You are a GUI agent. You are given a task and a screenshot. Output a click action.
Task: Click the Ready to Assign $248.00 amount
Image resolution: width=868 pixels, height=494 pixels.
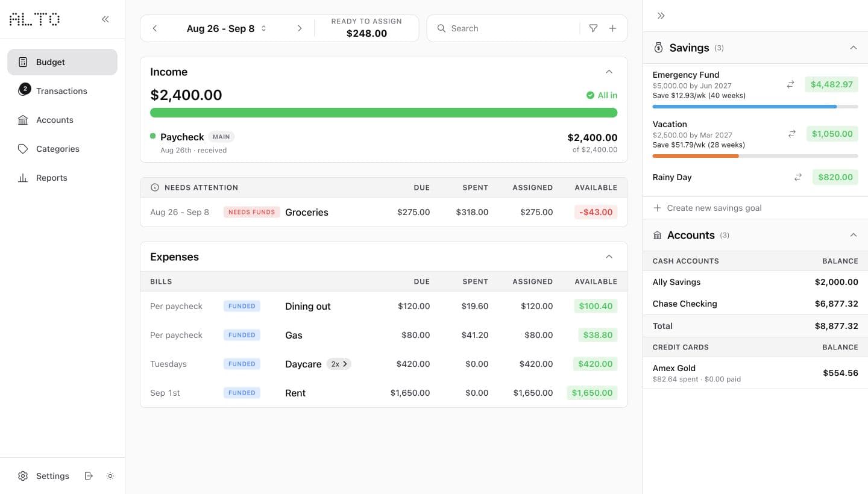(366, 34)
